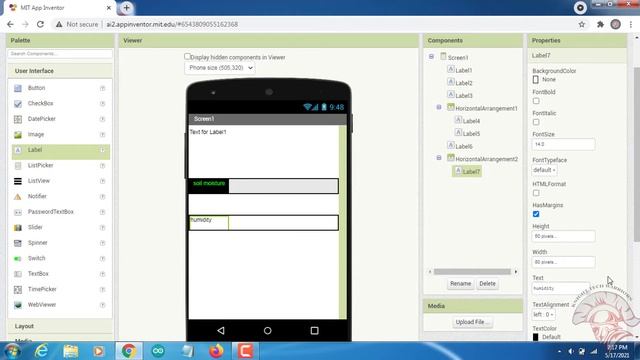Viewport: 640px width, 360px height.
Task: Pick the TimePicker component
Action: tap(42, 289)
